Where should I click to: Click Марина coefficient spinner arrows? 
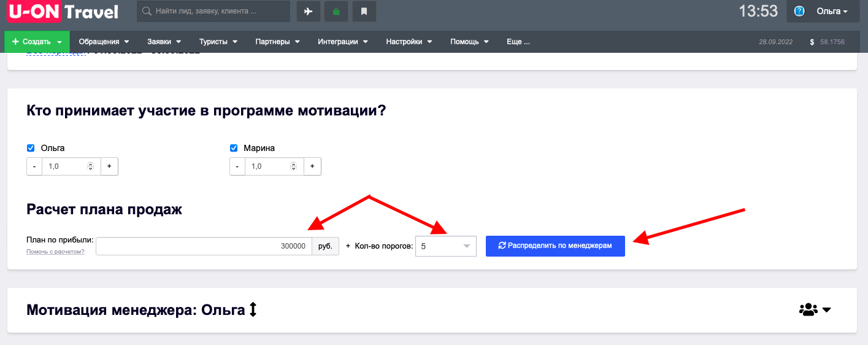(294, 166)
